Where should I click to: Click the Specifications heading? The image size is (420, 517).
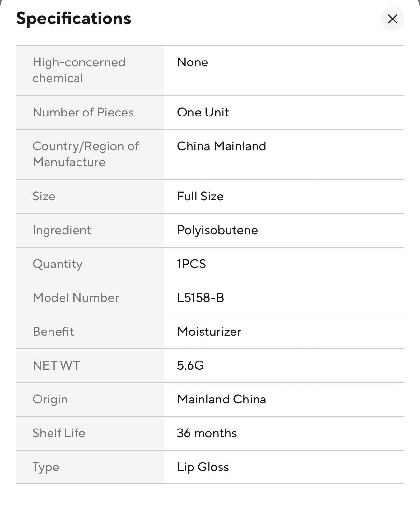click(74, 19)
